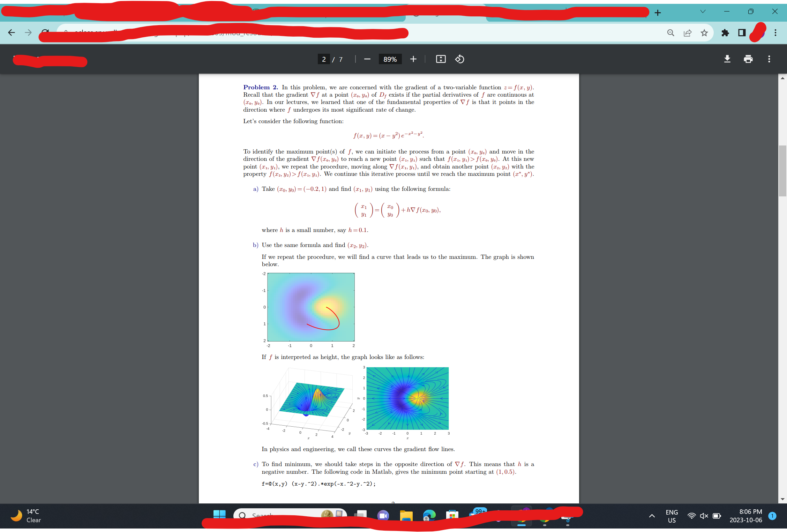Viewport: 787px width, 532px height.
Task: Expand hidden system tray icons
Action: coord(652,516)
